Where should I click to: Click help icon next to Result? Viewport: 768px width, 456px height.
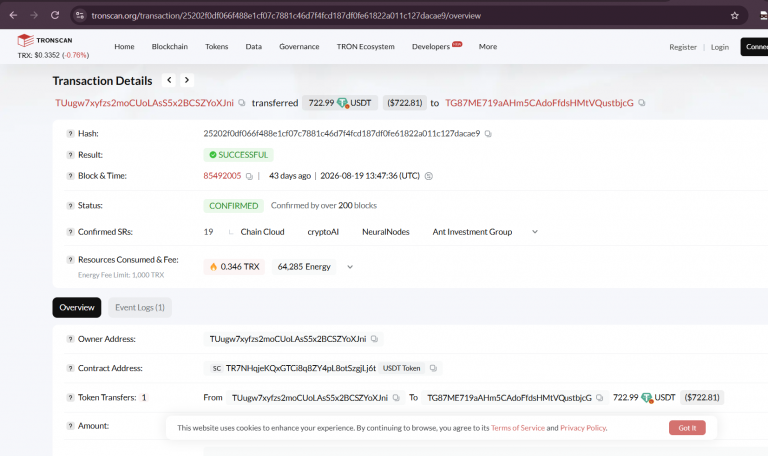tap(70, 155)
